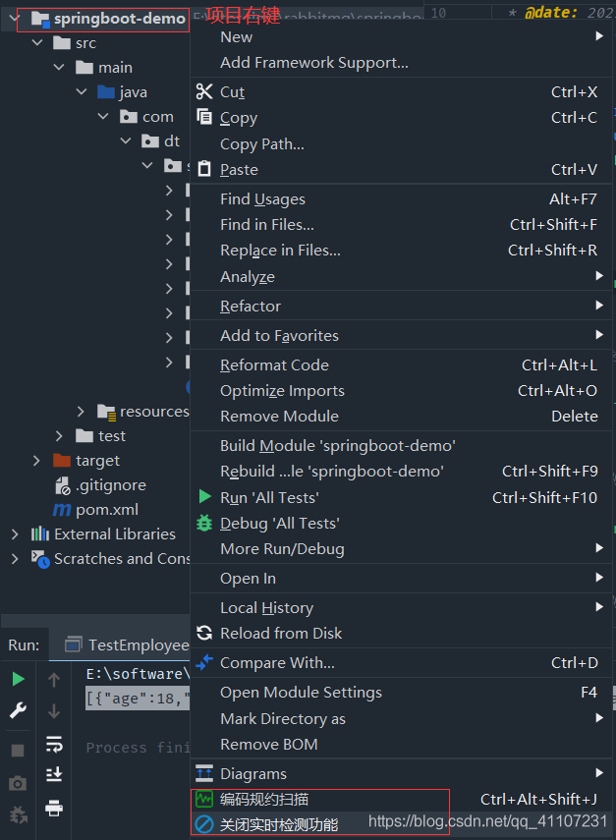Disable real-time detection via 关闭实时检测功能

coord(278,824)
